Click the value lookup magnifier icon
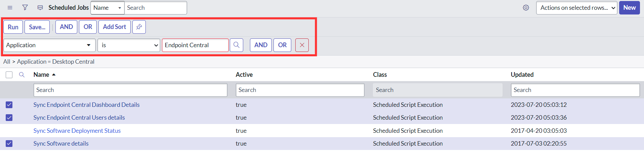Viewport: 644px width, 154px height. point(237,45)
